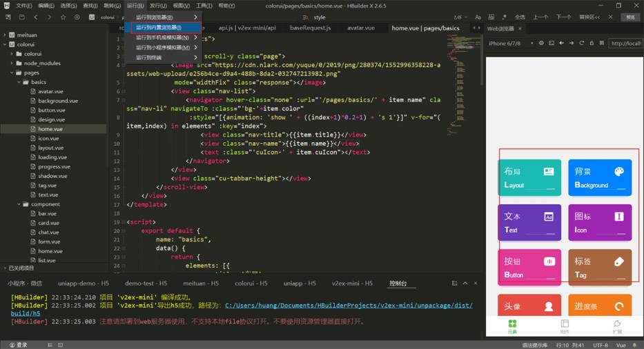Refresh the built-in web browser
The image size is (644, 349).
pos(582,43)
